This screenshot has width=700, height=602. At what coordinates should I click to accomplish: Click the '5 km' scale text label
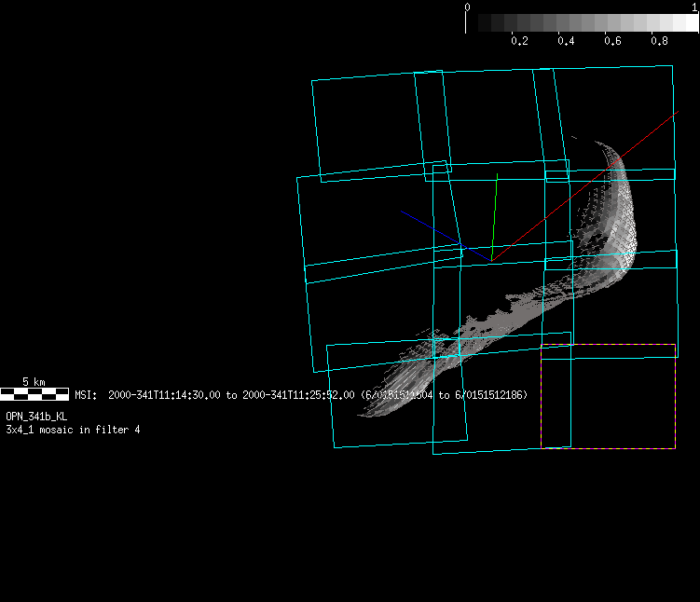click(x=34, y=382)
